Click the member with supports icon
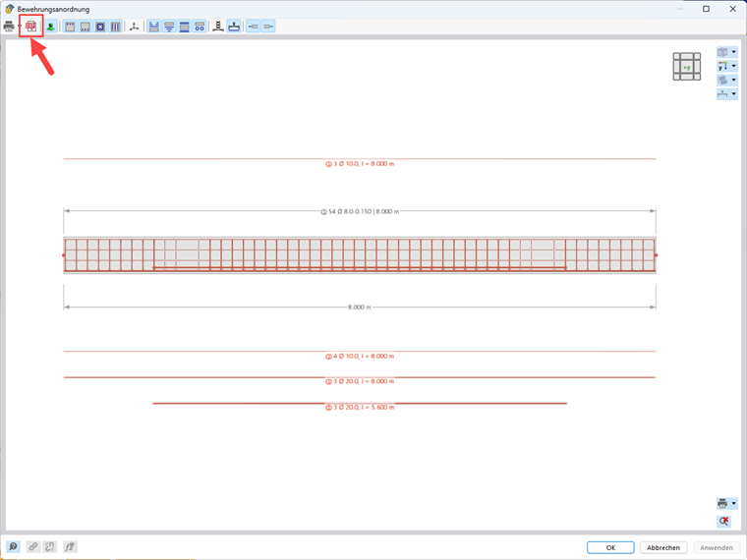Screen dimensions: 747x560 pyautogui.click(x=218, y=27)
